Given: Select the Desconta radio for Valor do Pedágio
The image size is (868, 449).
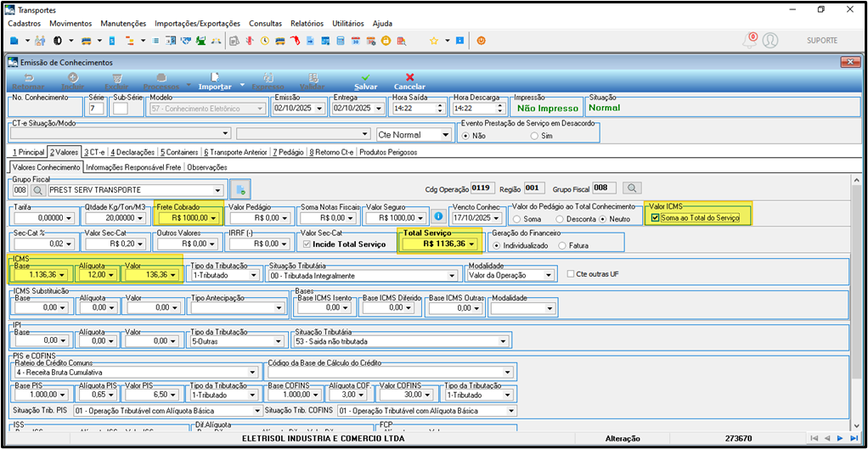Looking at the screenshot, I should point(560,219).
